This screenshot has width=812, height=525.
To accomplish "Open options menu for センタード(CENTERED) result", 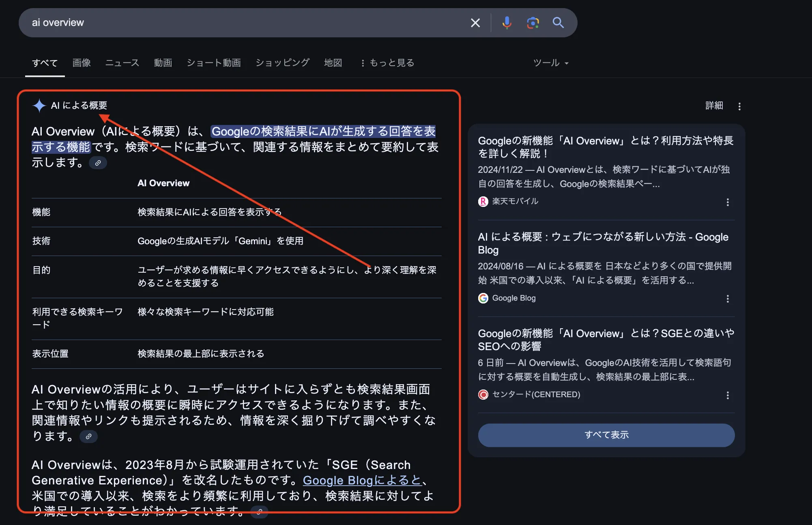I will (728, 395).
